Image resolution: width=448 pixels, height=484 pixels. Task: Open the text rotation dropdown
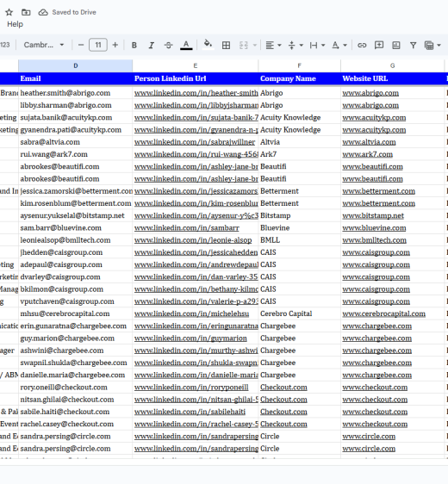coord(339,46)
